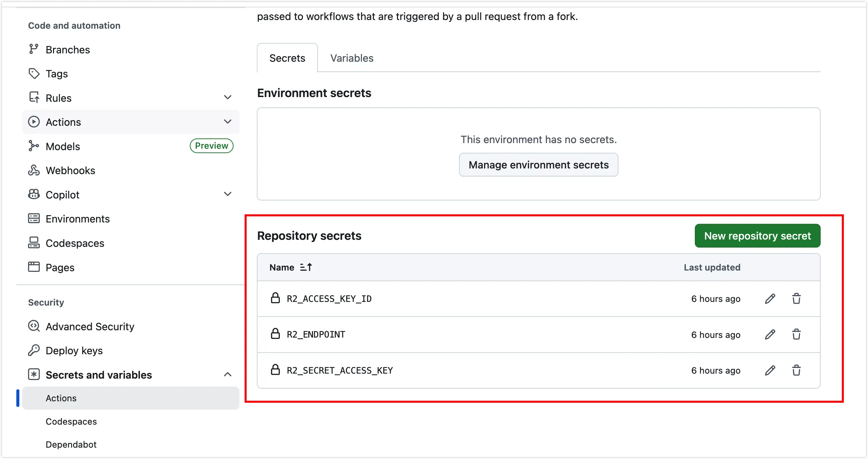This screenshot has height=459, width=868.
Task: Select the Secrets tab
Action: click(287, 58)
